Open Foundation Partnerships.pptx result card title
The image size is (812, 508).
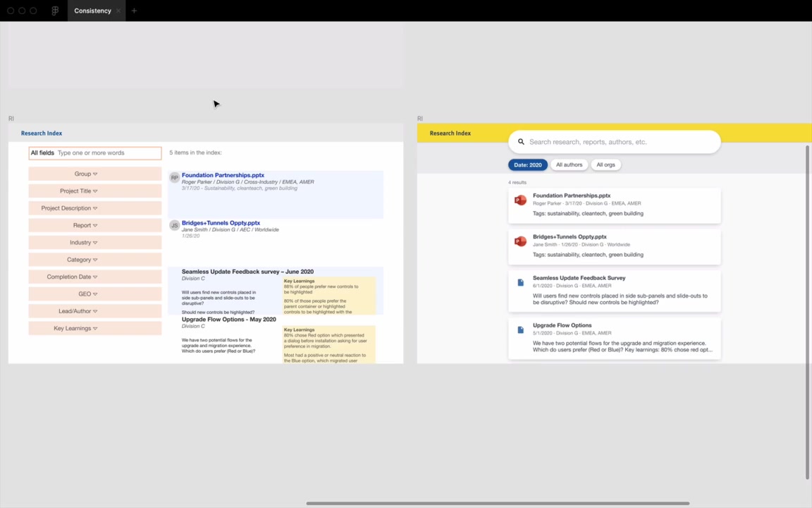(572, 195)
